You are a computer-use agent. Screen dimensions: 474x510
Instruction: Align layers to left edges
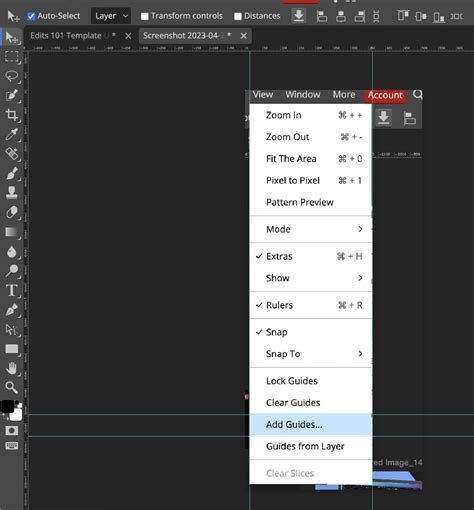coord(322,16)
